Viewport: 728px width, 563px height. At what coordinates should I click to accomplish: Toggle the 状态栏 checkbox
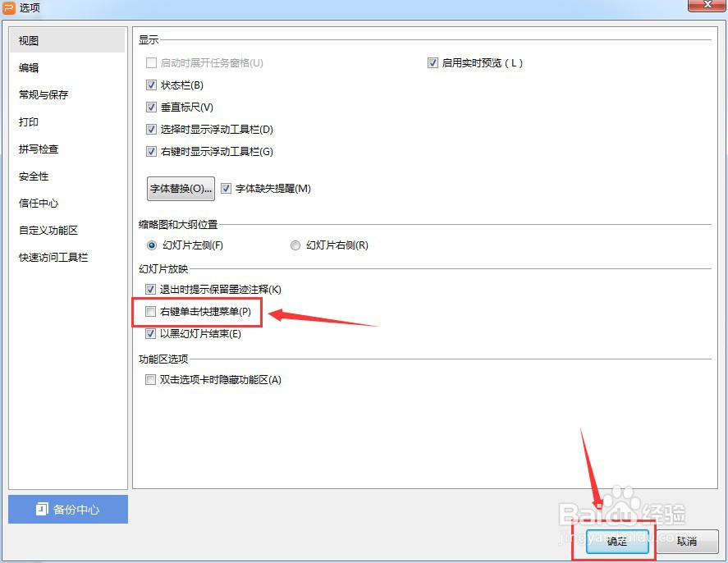151,85
